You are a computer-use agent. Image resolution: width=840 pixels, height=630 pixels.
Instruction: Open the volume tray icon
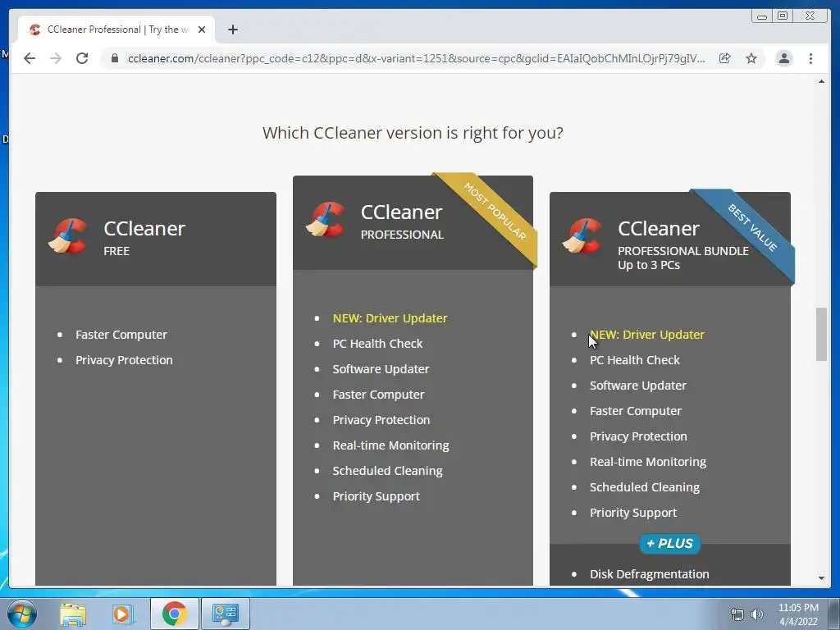(x=757, y=614)
